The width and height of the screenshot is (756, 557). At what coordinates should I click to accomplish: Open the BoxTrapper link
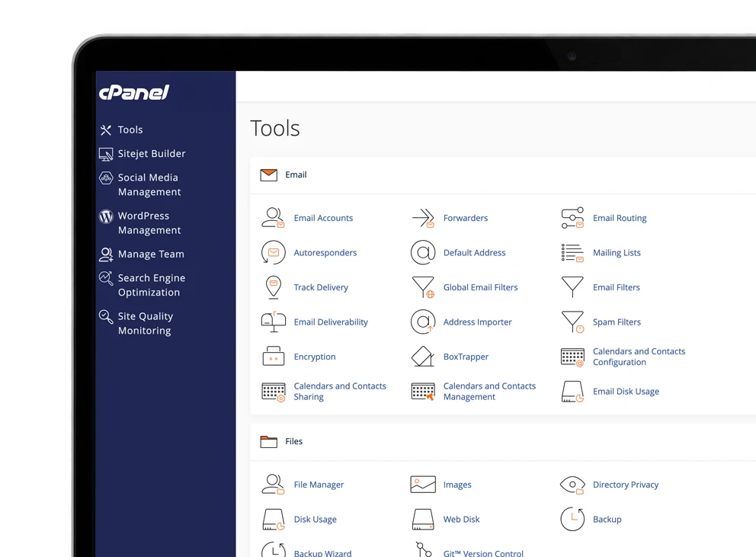(x=466, y=357)
